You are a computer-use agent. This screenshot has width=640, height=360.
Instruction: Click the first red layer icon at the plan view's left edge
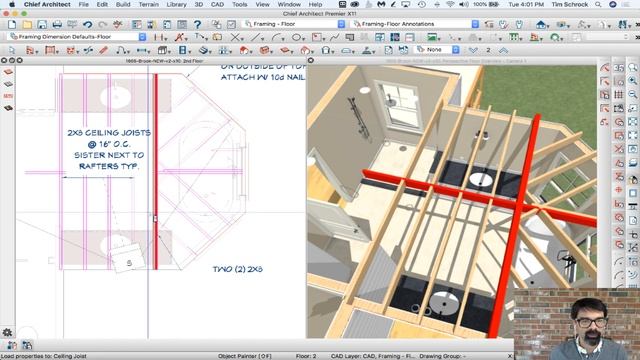click(x=8, y=72)
